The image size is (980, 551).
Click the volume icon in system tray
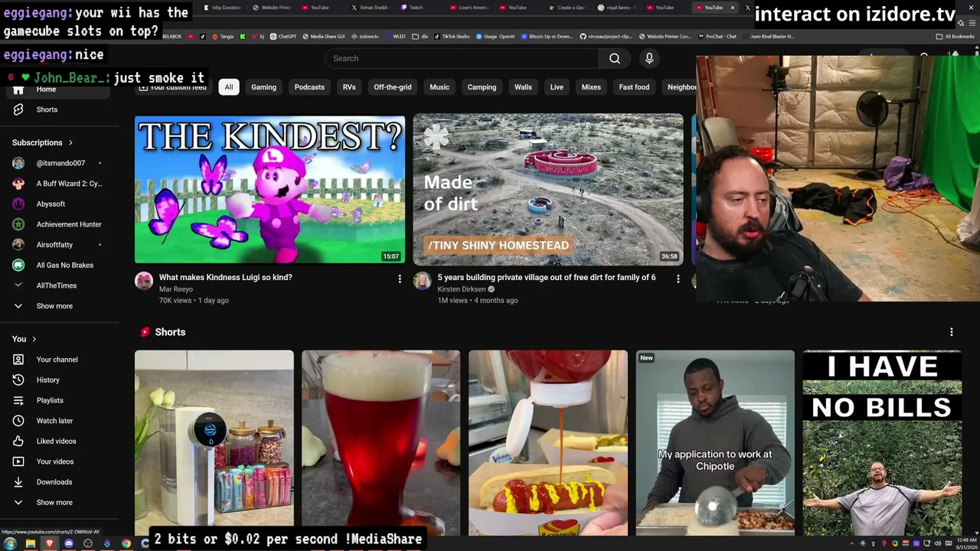point(938,543)
